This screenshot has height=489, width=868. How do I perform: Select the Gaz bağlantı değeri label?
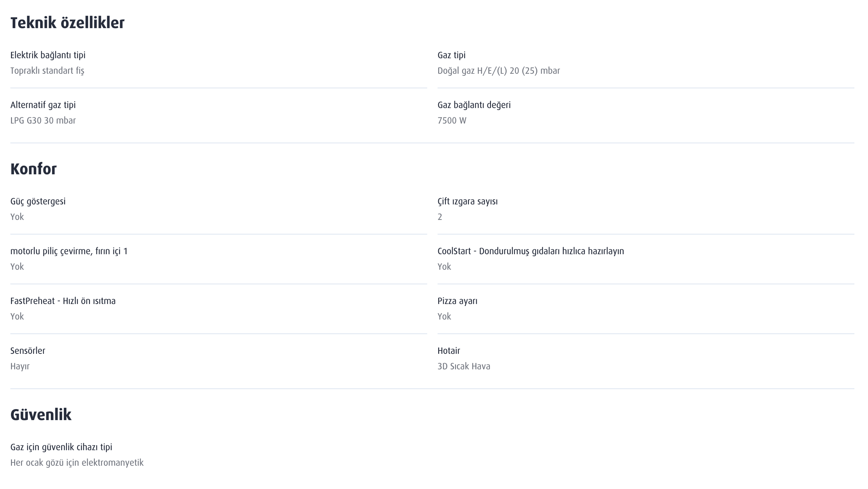click(474, 105)
